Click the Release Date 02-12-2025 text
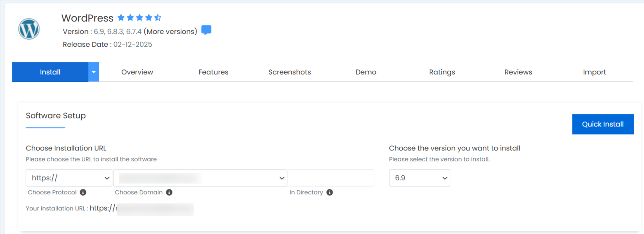Screen dimensions: 644x234 107,44
